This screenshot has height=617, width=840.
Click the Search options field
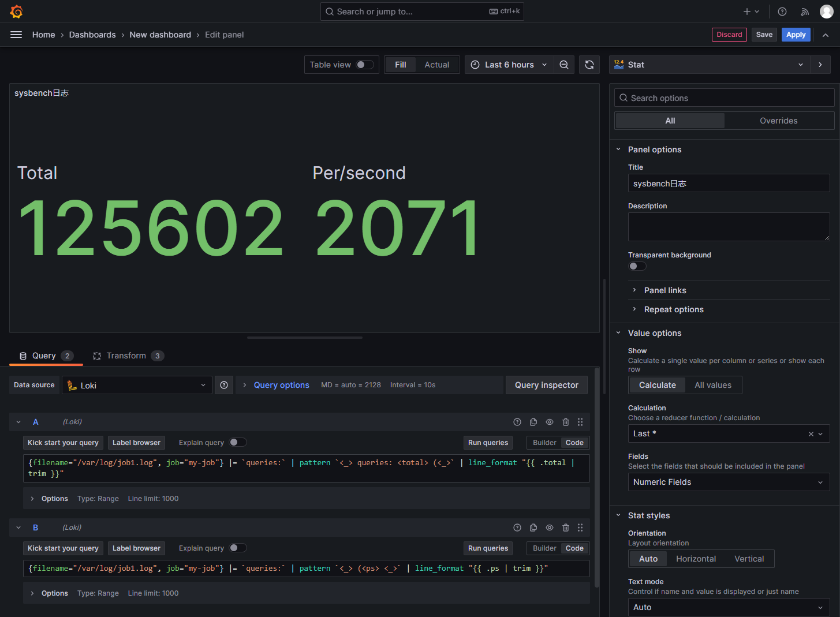724,98
